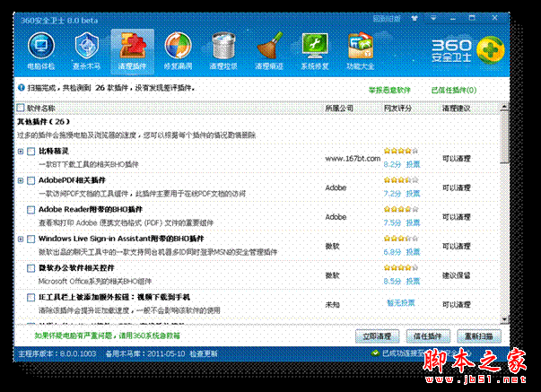Click the plugin list scrollbar up arrow
Screen dimensions: 541x392
coord(504,108)
